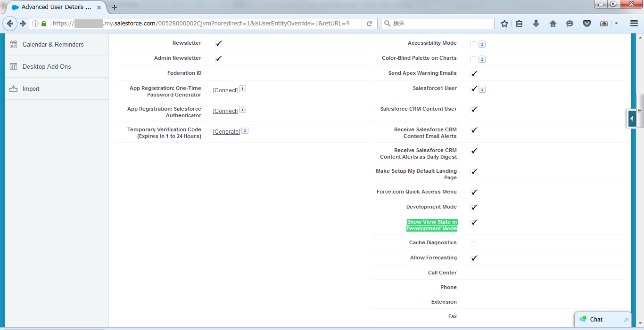Viewport: 644px width, 330px height.
Task: Enable the Accessibility Mode checkbox
Action: [473, 44]
